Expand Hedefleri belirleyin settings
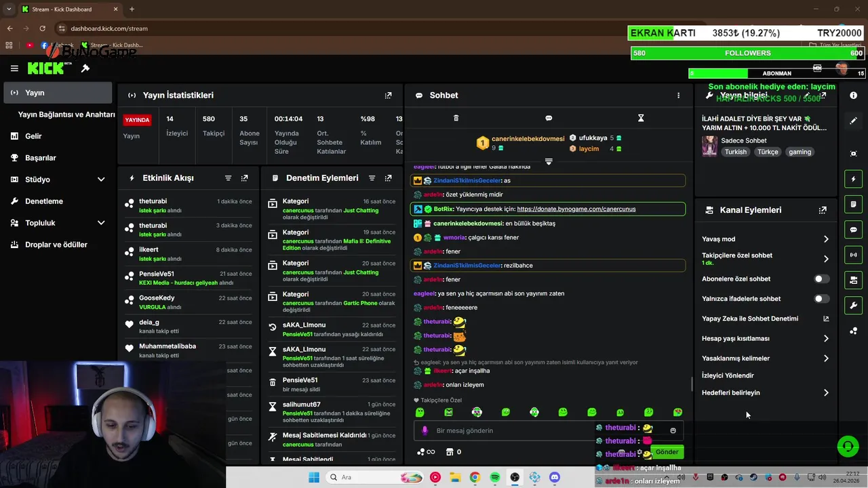Image resolution: width=868 pixels, height=488 pixels. (x=826, y=392)
